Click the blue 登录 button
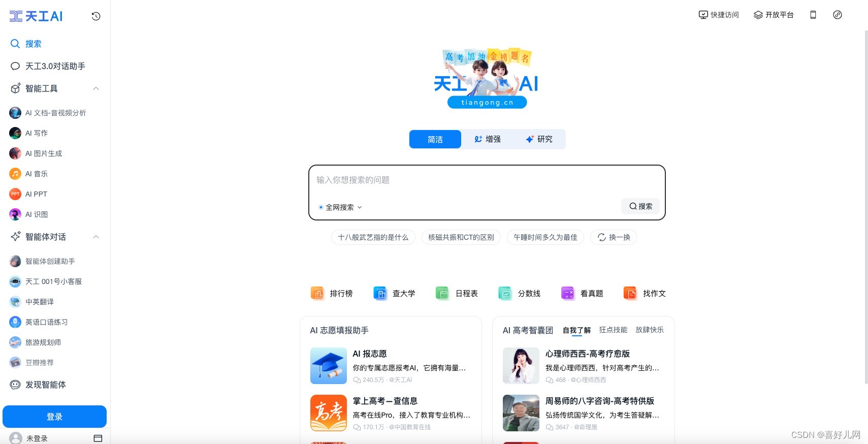This screenshot has width=868, height=444. tap(54, 417)
